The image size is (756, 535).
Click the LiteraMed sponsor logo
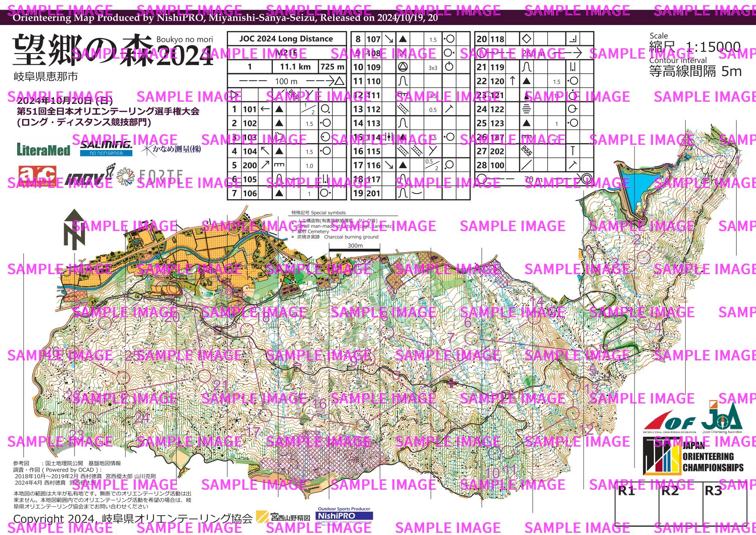44,150
